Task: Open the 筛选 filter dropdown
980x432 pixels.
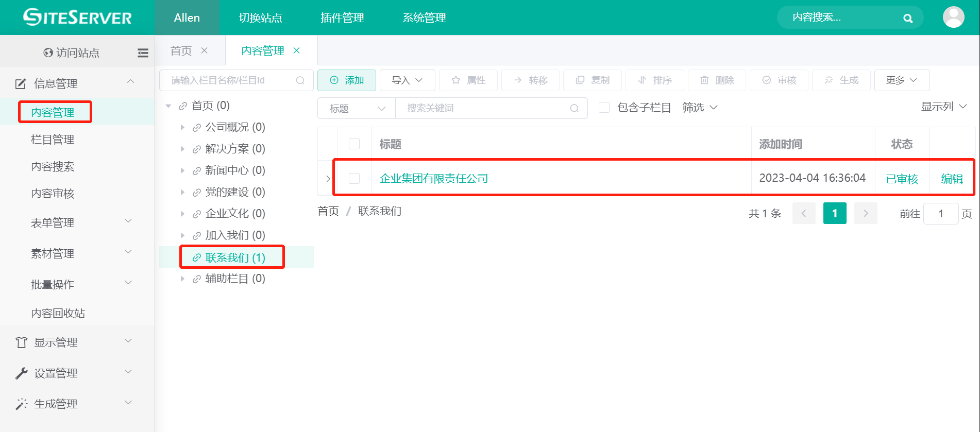Action: [x=700, y=108]
